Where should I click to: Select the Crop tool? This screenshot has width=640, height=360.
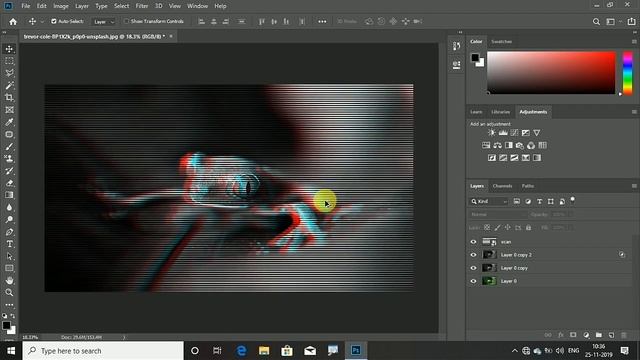coord(9,98)
